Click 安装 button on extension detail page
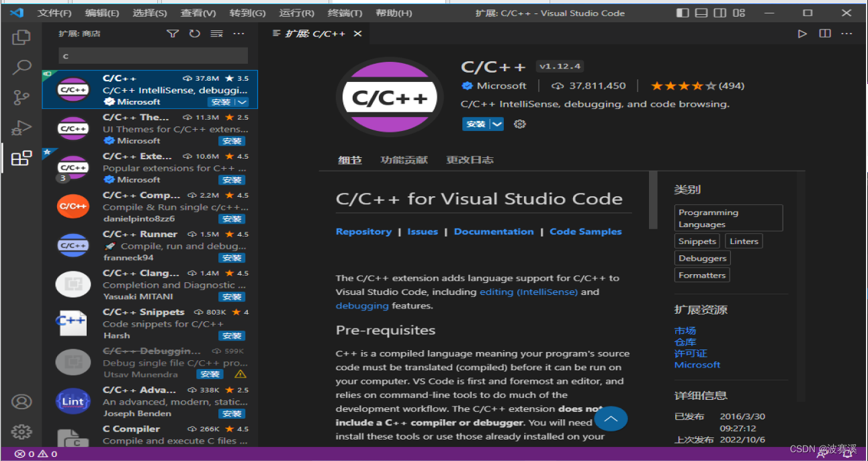868x461 pixels. point(476,124)
